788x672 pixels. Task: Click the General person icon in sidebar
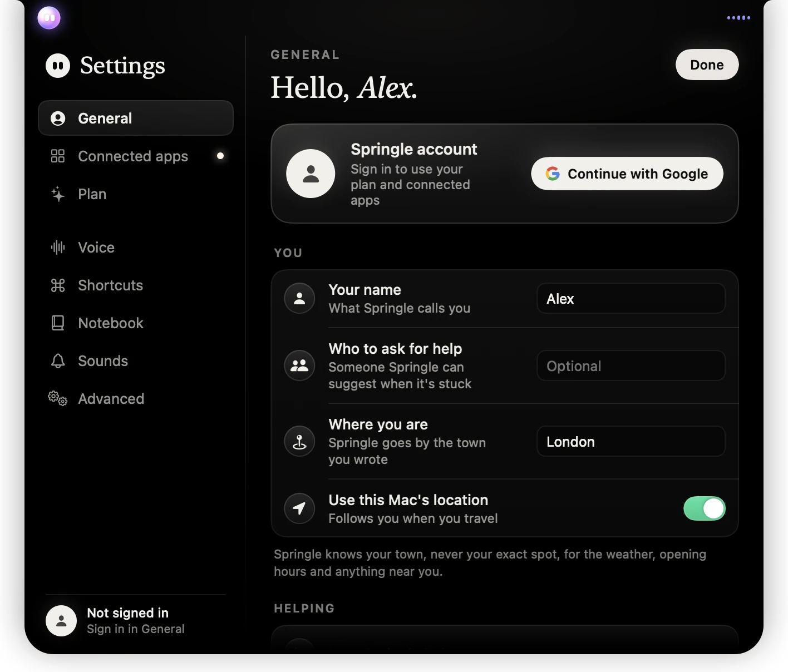coord(58,118)
